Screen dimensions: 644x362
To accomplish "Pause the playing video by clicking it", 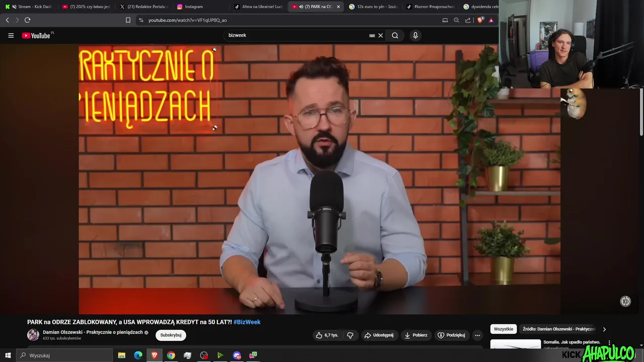I will click(319, 178).
